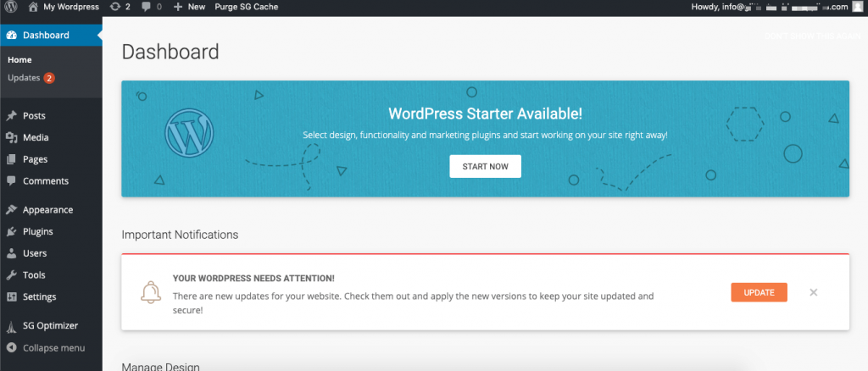Click the Appearance paintbrush icon
Viewport: 868px width, 371px height.
coord(12,209)
